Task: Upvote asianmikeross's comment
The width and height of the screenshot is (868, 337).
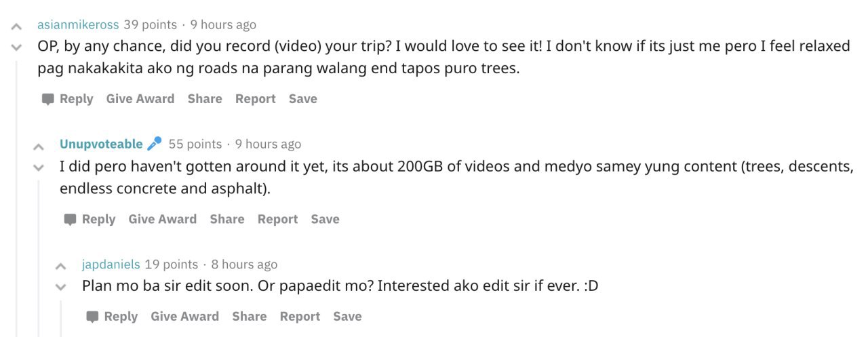Action: click(x=16, y=27)
